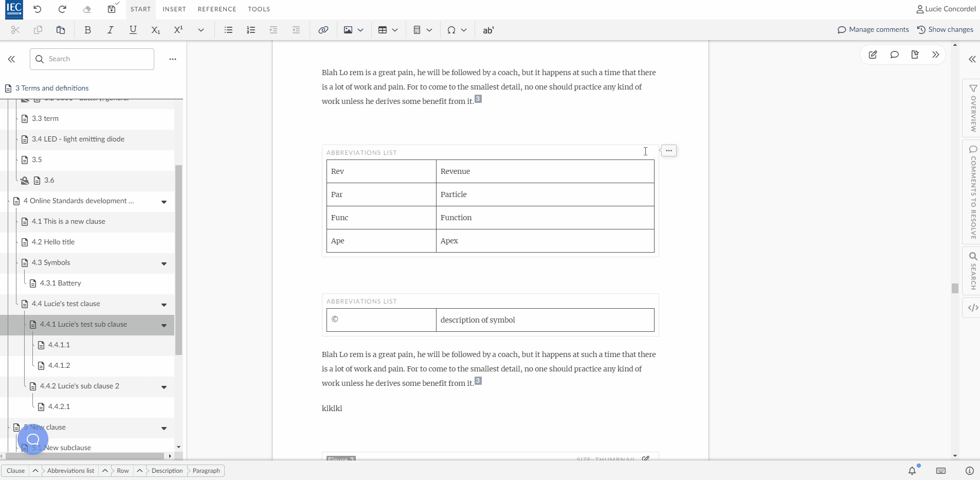Click the insert table icon

[383, 30]
